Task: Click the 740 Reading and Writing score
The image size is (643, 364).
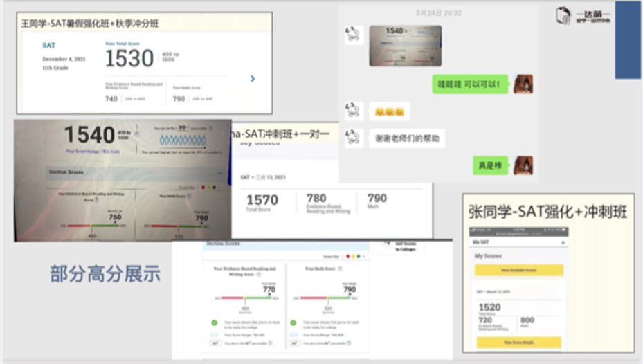Action: 111,99
